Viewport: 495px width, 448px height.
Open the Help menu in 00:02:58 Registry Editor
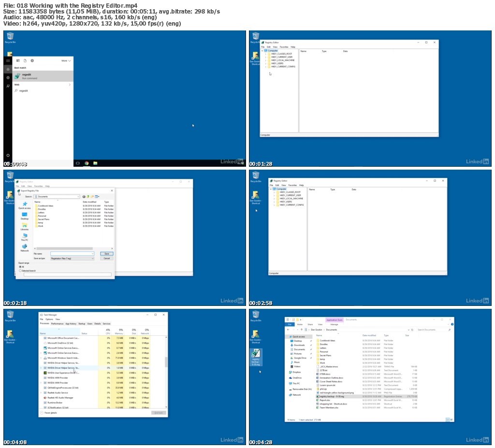tap(302, 185)
